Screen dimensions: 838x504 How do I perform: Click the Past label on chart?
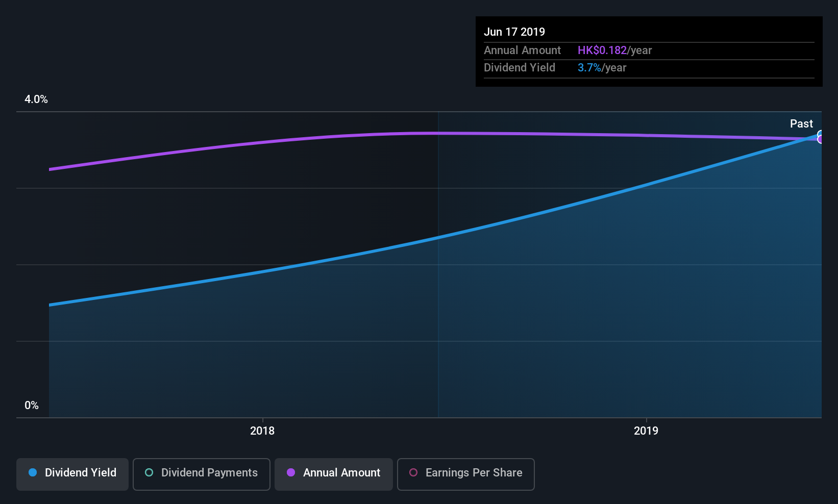[x=801, y=123]
